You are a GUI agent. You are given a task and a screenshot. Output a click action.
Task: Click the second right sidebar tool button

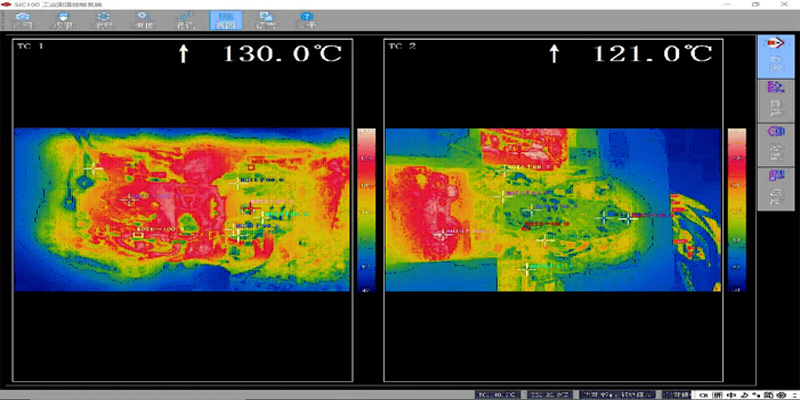pyautogui.click(x=771, y=100)
